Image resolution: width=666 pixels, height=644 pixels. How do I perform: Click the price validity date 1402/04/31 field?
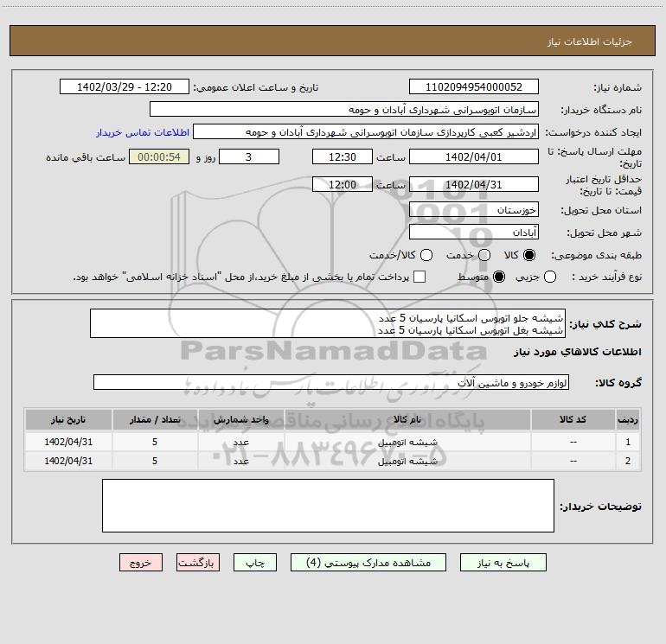pyautogui.click(x=474, y=184)
